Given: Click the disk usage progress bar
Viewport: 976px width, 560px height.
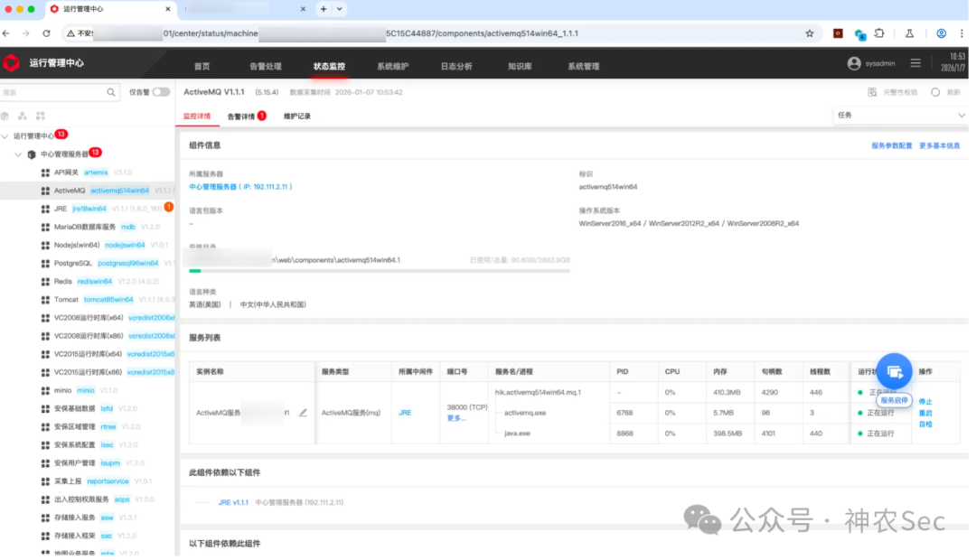Looking at the screenshot, I should (379, 271).
